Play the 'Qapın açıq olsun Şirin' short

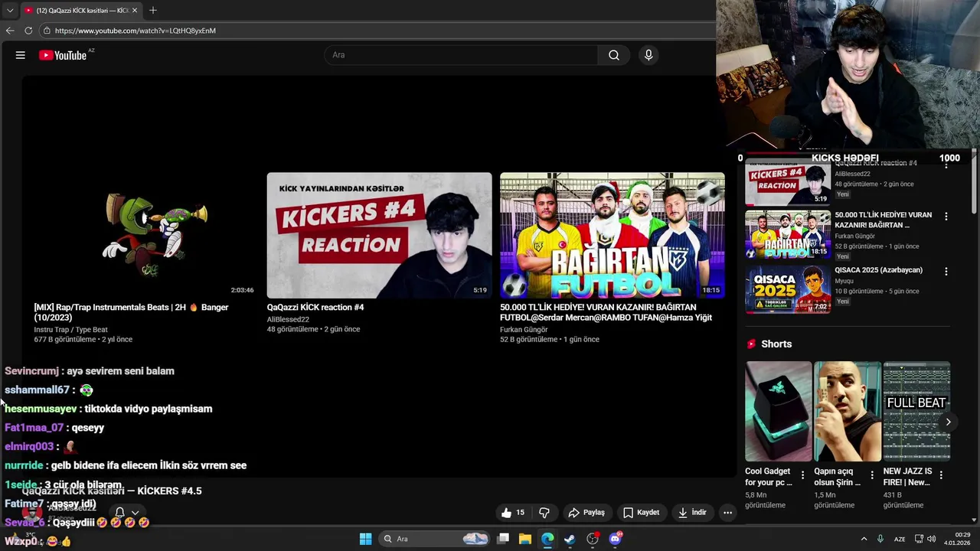click(847, 412)
